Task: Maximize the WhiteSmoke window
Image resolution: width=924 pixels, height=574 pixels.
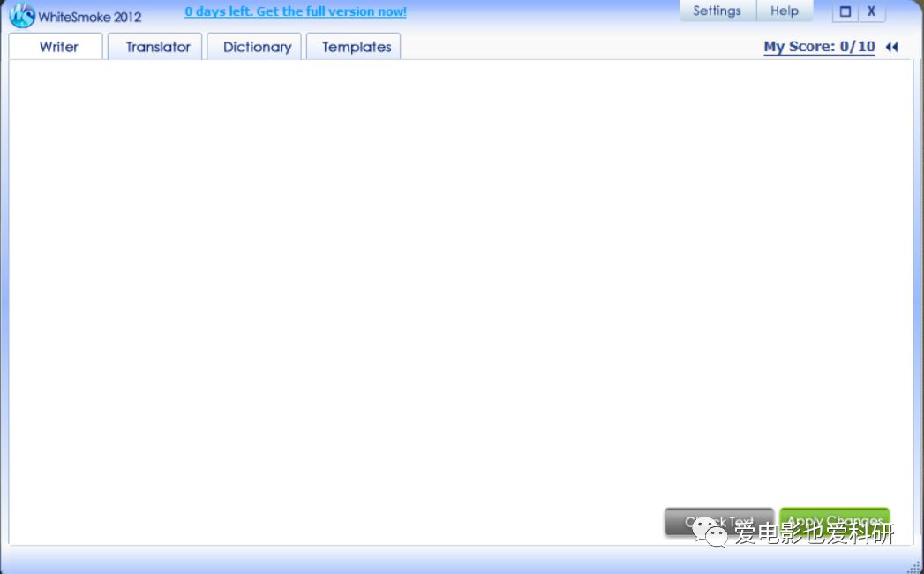Action: click(x=845, y=11)
